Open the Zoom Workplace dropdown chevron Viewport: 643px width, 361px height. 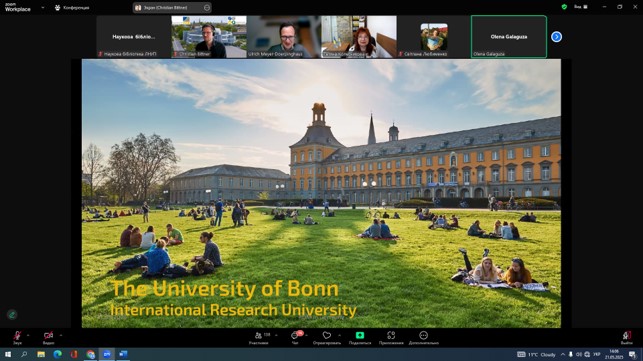click(43, 7)
